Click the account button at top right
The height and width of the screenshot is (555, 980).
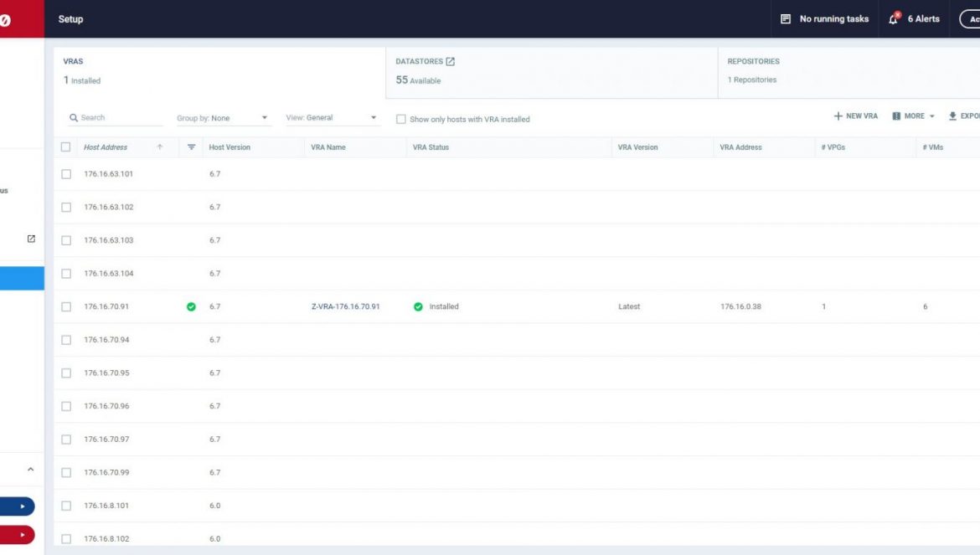click(x=970, y=19)
